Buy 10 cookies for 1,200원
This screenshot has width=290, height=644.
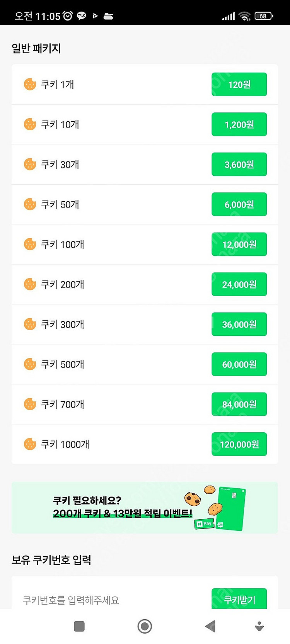pos(239,124)
